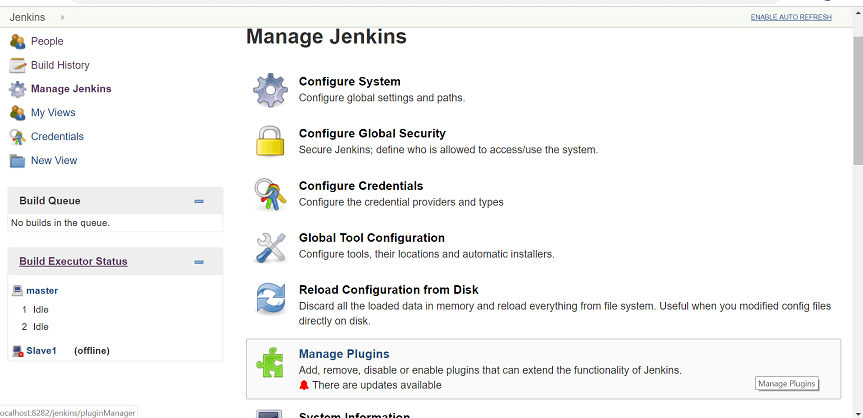Open the People page
Image resolution: width=863 pixels, height=418 pixels.
pos(47,41)
